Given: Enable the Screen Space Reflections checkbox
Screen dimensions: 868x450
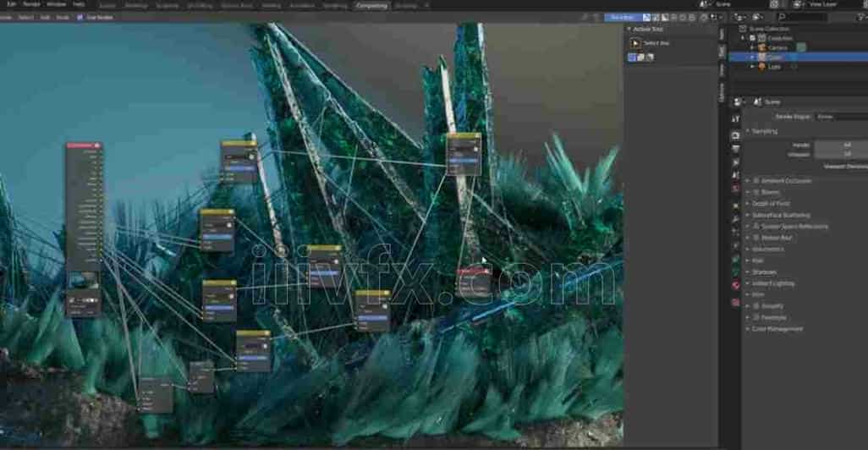Looking at the screenshot, I should coord(756,227).
